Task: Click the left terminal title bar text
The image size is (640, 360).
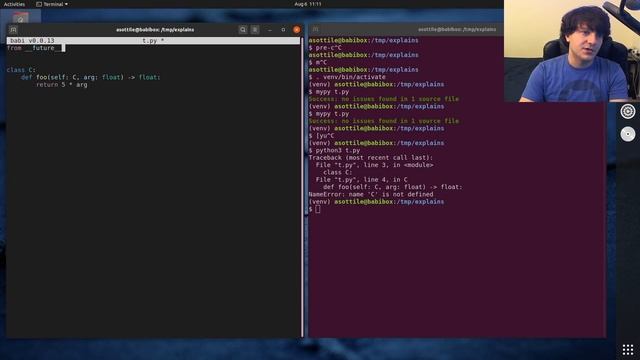Action: pos(155,30)
